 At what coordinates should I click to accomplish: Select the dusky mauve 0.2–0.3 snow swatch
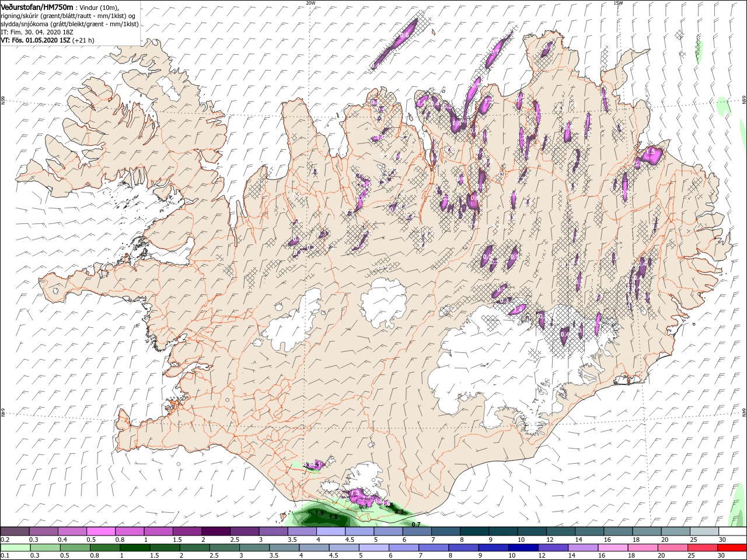(15, 531)
